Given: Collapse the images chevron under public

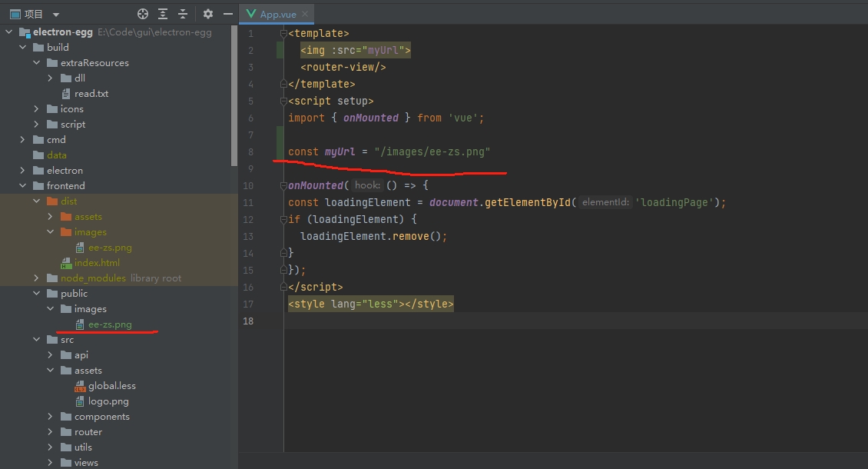Looking at the screenshot, I should point(51,309).
